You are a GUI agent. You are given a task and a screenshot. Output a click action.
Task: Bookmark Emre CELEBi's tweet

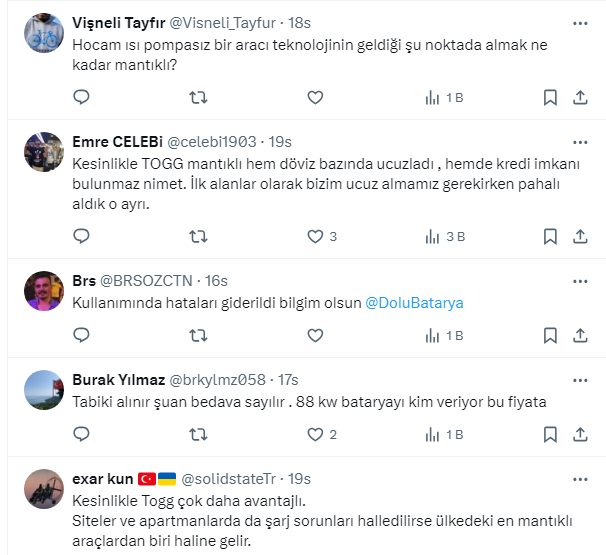pyautogui.click(x=550, y=237)
